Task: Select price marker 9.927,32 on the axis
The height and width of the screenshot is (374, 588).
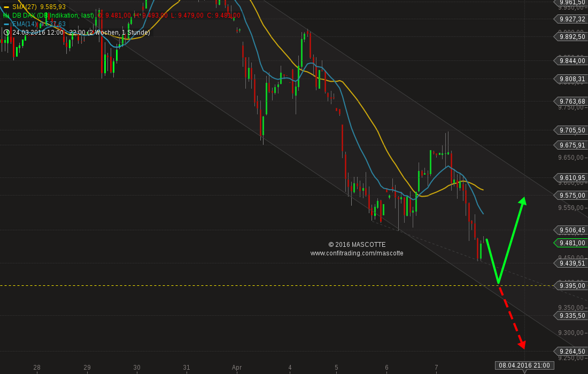Action: [571, 19]
